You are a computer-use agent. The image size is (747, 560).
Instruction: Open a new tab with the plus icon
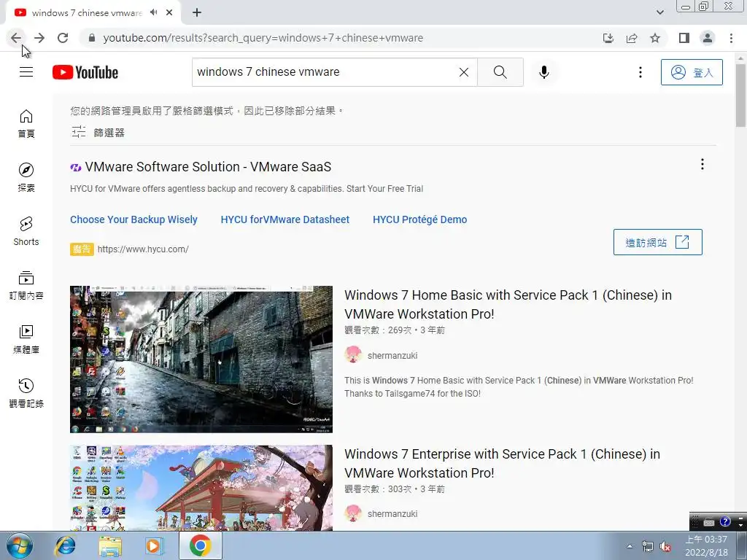(197, 13)
